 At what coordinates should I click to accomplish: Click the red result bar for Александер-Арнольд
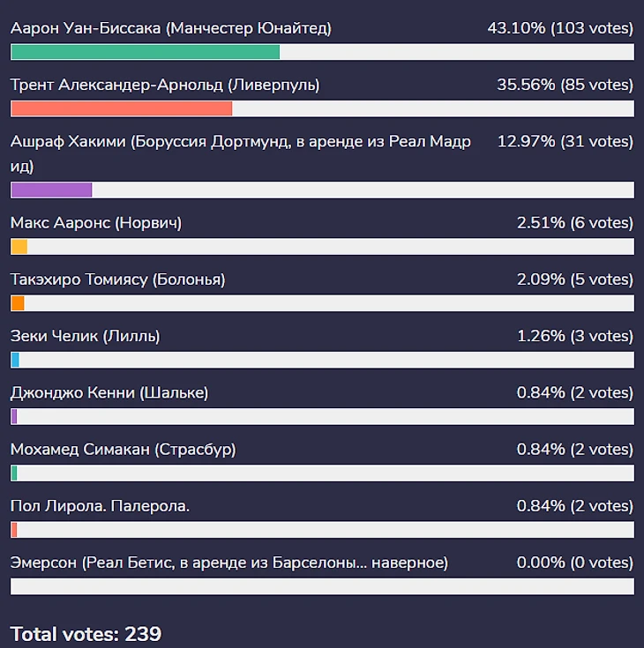[121, 108]
